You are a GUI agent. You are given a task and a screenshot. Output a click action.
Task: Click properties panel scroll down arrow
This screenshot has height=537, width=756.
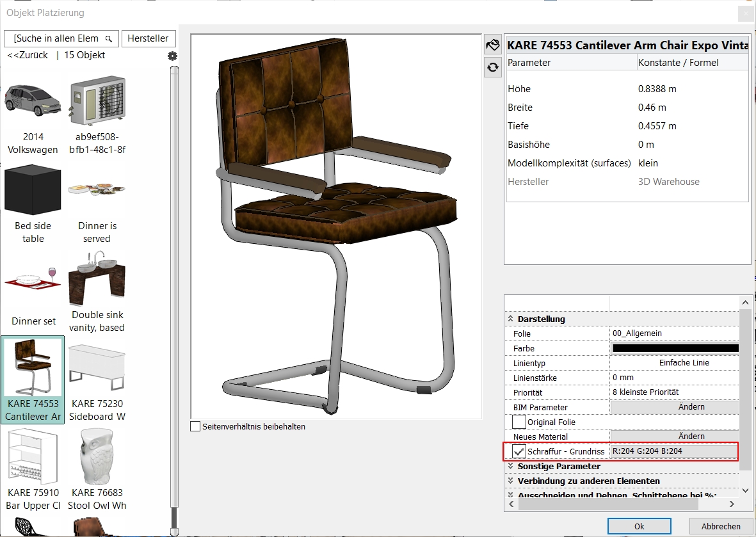(745, 490)
